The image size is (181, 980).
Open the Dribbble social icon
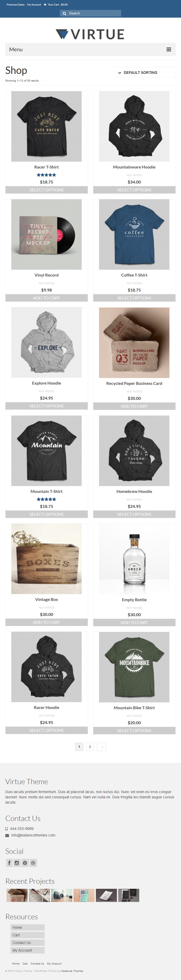[33, 863]
